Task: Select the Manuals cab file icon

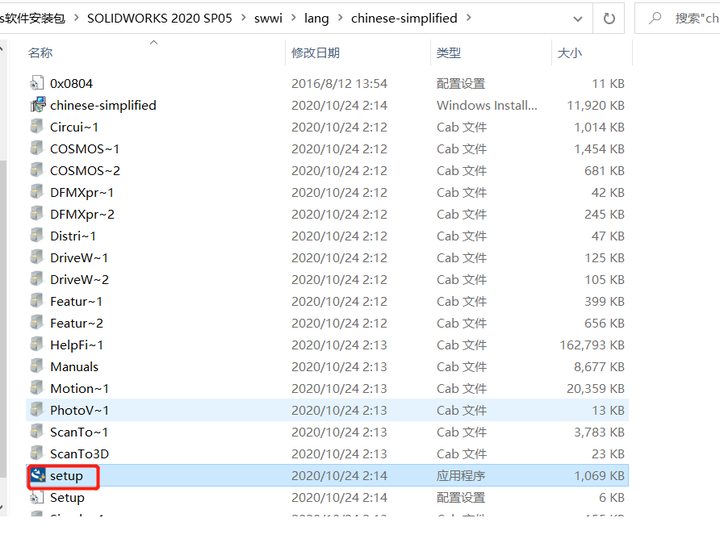Action: point(37,366)
